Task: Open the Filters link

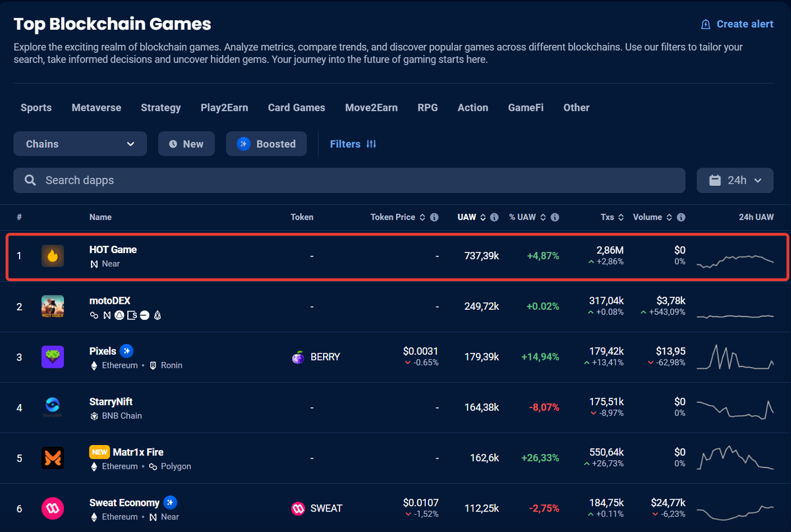Action: (353, 144)
